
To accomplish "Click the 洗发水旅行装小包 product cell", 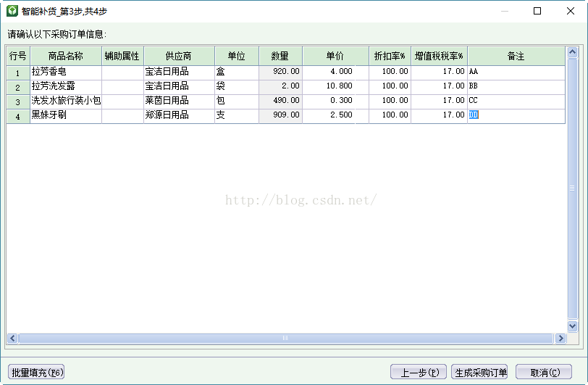I will 66,102.
